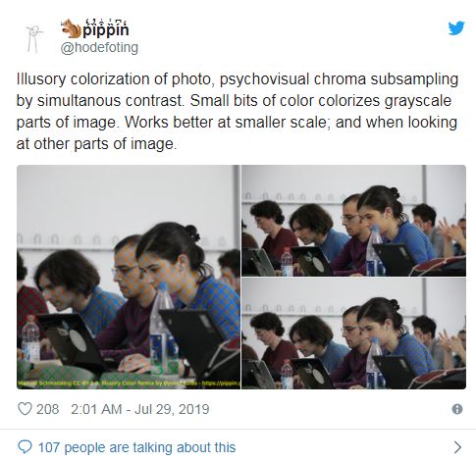Click the squirrel emoji beside pippin
This screenshot has height=462, width=476.
pos(71,28)
